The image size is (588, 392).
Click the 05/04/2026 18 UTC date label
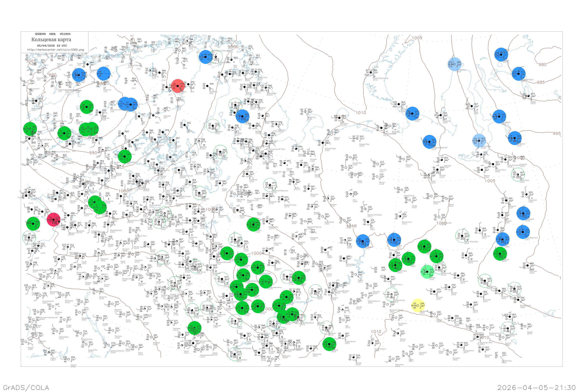52,46
